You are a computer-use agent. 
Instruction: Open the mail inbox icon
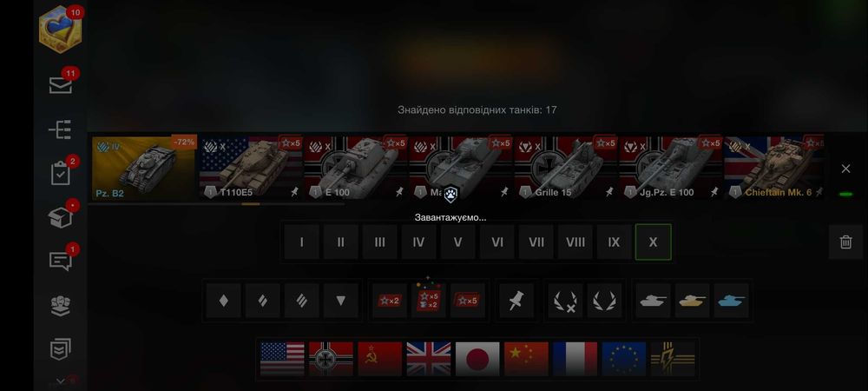coord(61,85)
